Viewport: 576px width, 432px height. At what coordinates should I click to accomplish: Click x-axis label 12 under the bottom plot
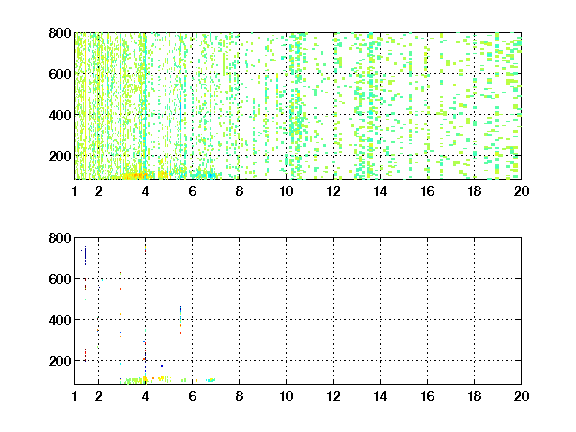[x=333, y=396]
